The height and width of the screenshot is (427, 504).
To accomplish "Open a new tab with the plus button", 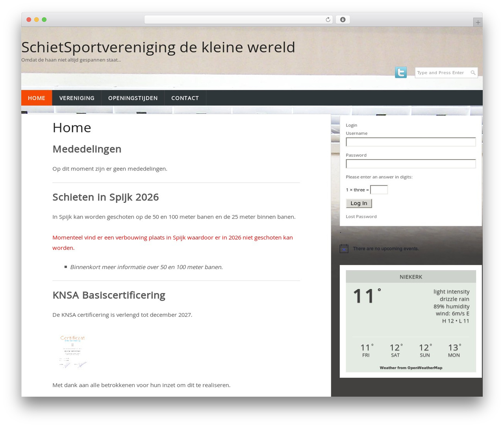I will click(x=478, y=22).
